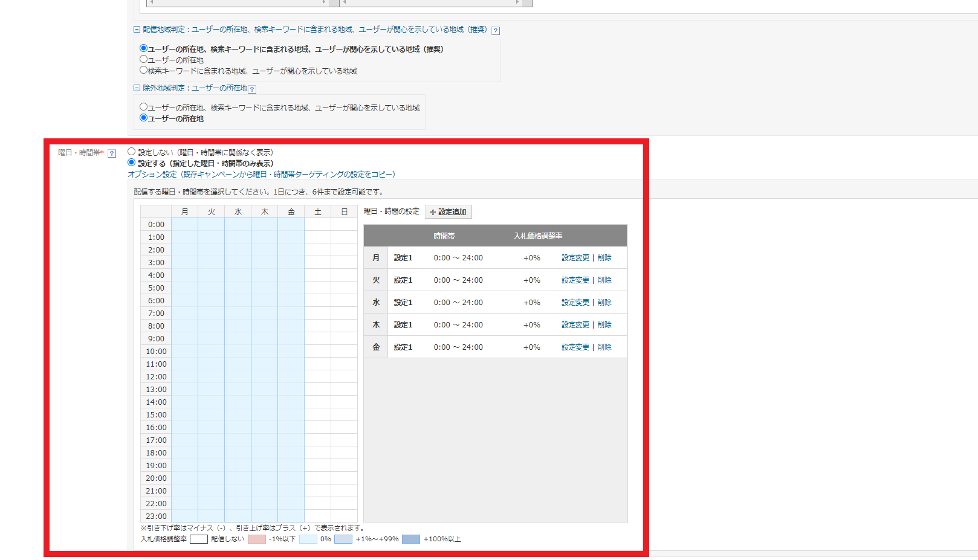Select 除外地域 radio with keywords and interest regions
This screenshot has width=978, height=560.
(143, 107)
